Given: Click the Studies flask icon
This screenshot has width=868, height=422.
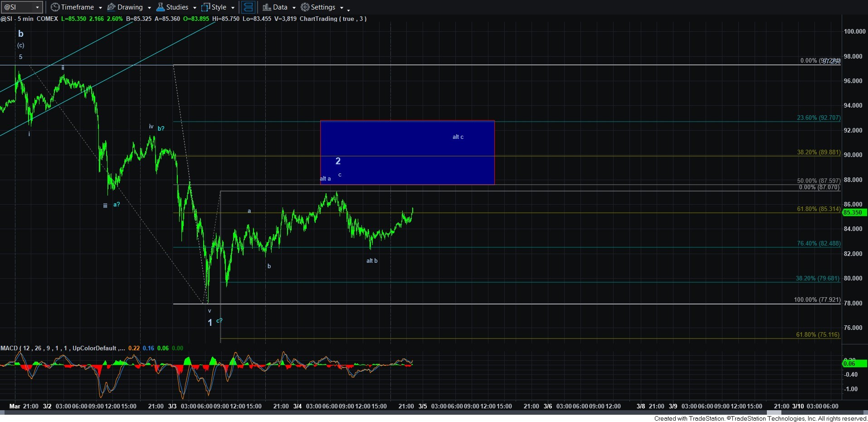Looking at the screenshot, I should 161,7.
